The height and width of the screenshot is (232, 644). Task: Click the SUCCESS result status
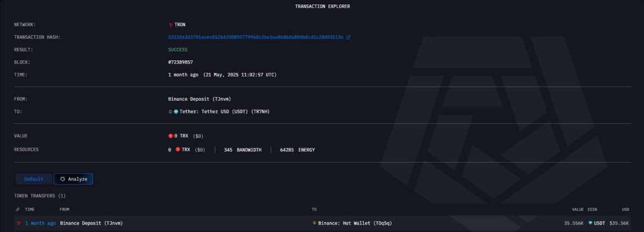178,50
